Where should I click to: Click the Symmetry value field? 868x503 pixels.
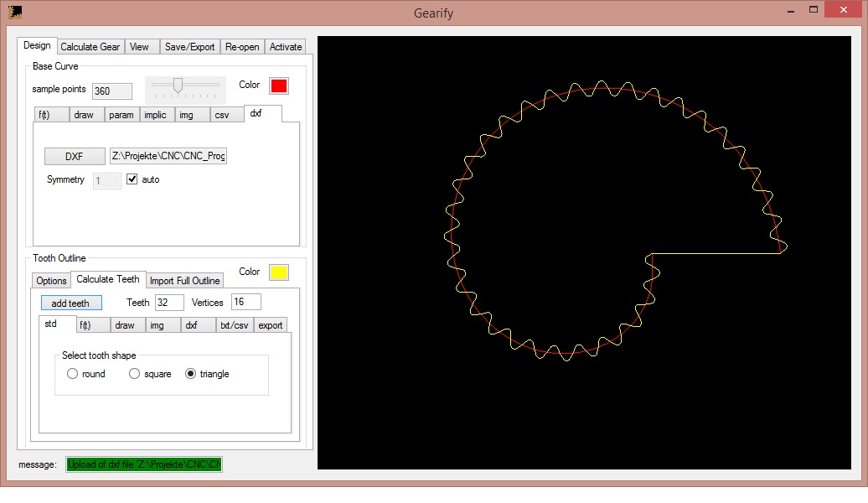click(107, 180)
